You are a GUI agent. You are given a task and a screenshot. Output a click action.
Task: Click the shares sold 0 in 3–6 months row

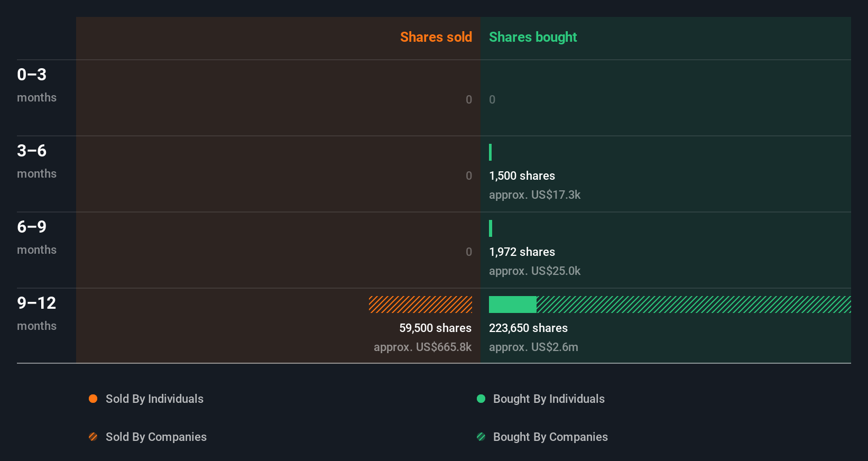469,176
